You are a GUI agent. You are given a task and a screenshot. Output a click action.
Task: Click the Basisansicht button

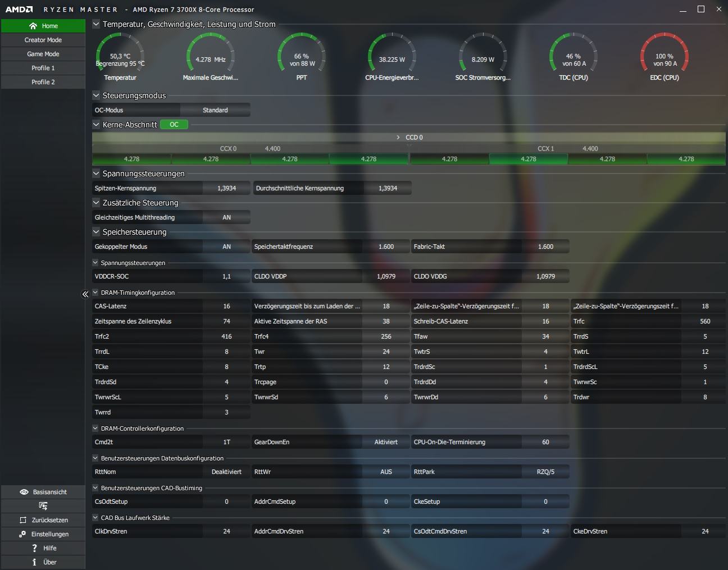pyautogui.click(x=43, y=492)
